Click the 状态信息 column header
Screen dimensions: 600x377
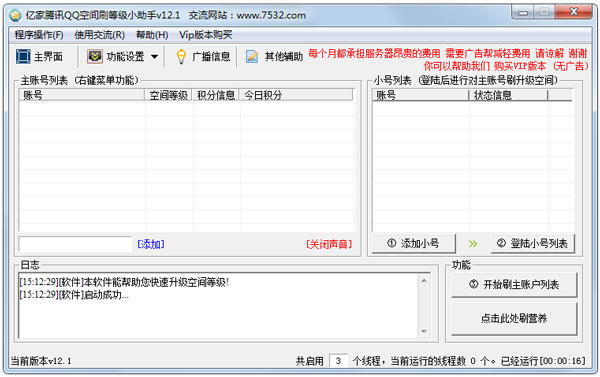pos(509,95)
